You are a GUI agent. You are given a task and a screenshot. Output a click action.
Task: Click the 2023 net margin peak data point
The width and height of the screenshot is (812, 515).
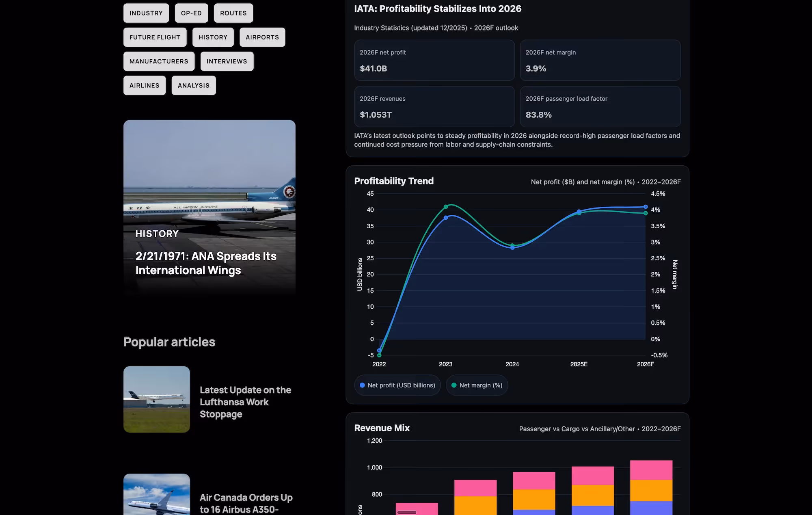pos(446,207)
